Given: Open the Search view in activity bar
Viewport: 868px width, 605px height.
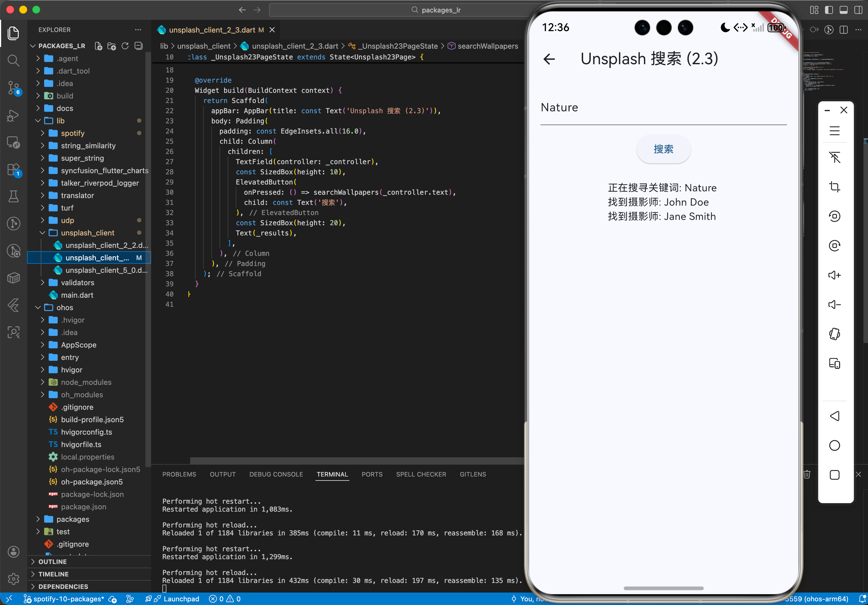Looking at the screenshot, I should (x=14, y=61).
